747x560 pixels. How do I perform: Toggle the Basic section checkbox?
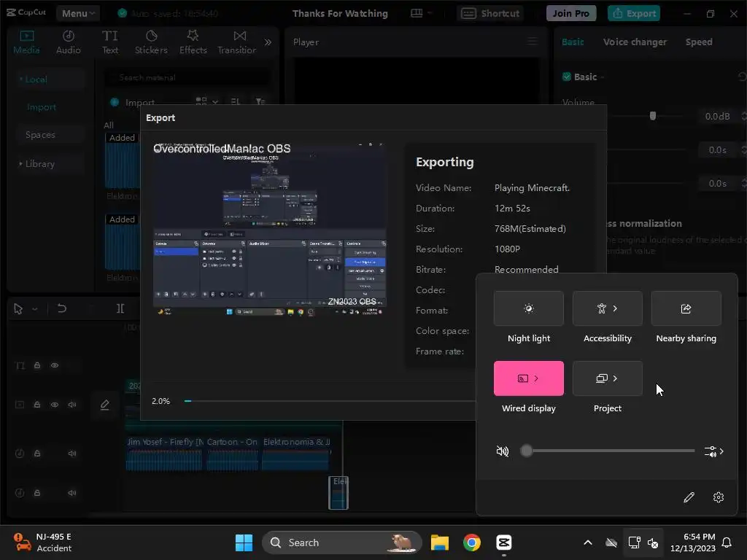tap(566, 77)
